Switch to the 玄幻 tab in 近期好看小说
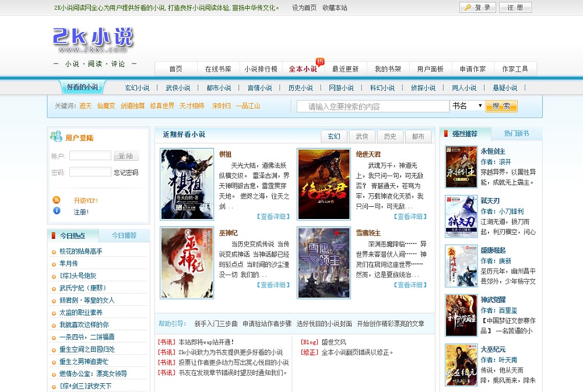583x392 pixels. pos(334,136)
